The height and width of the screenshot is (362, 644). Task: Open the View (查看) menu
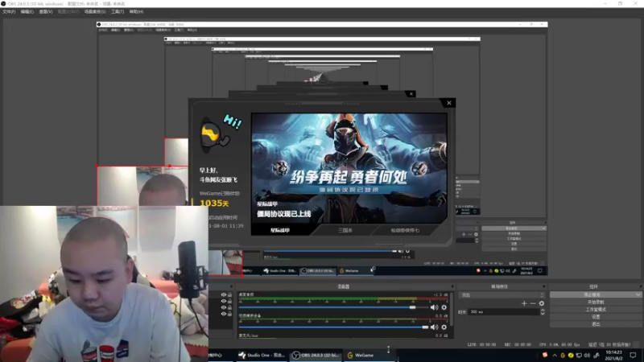(46, 12)
